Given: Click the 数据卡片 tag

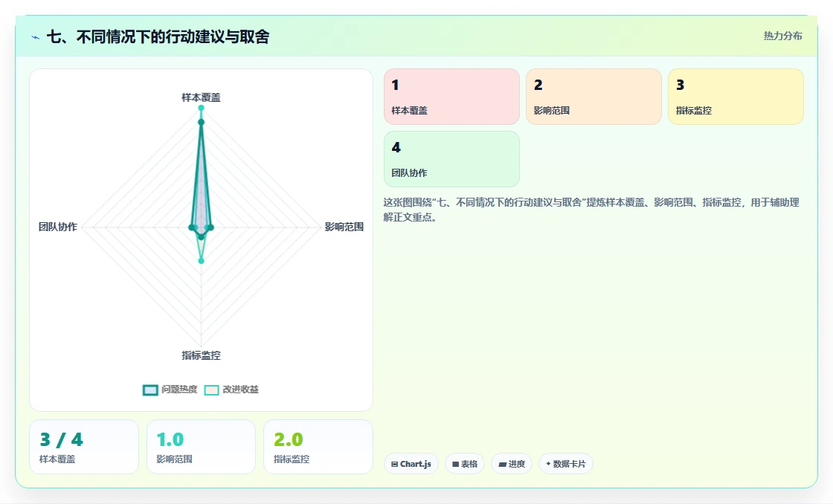Looking at the screenshot, I should [566, 464].
